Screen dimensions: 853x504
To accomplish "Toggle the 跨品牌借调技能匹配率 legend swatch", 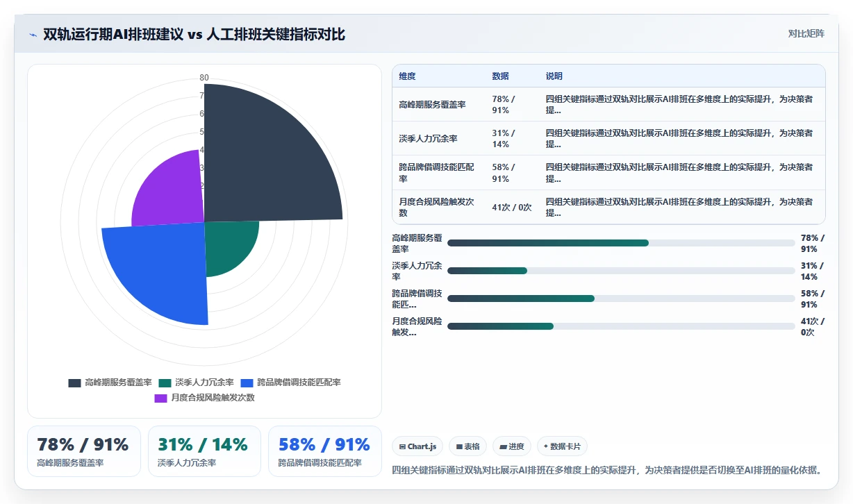I will 247,383.
